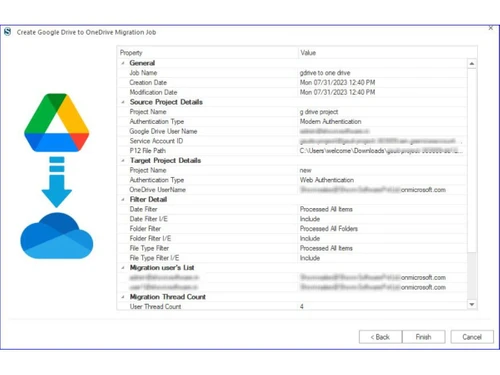Close the migration job dialog window
This screenshot has width=500, height=375.
pos(491,28)
